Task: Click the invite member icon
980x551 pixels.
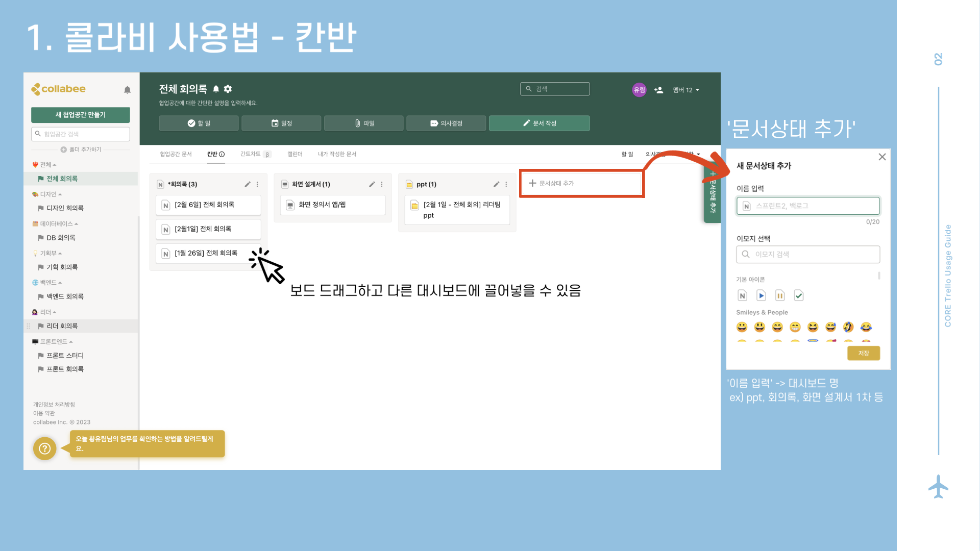Action: tap(658, 90)
